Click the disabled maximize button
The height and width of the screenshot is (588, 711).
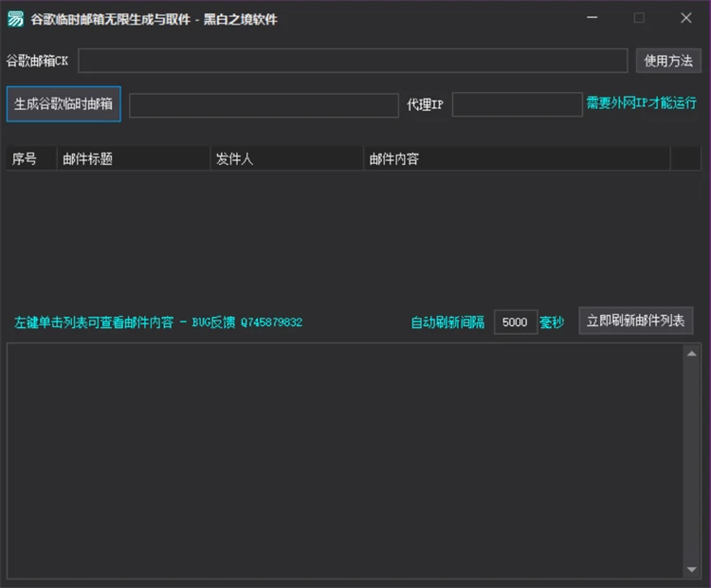coord(639,18)
